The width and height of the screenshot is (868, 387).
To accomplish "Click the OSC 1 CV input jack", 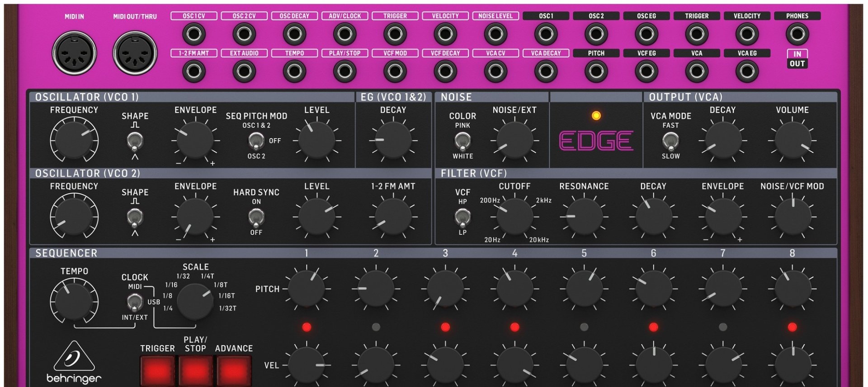I will (194, 34).
